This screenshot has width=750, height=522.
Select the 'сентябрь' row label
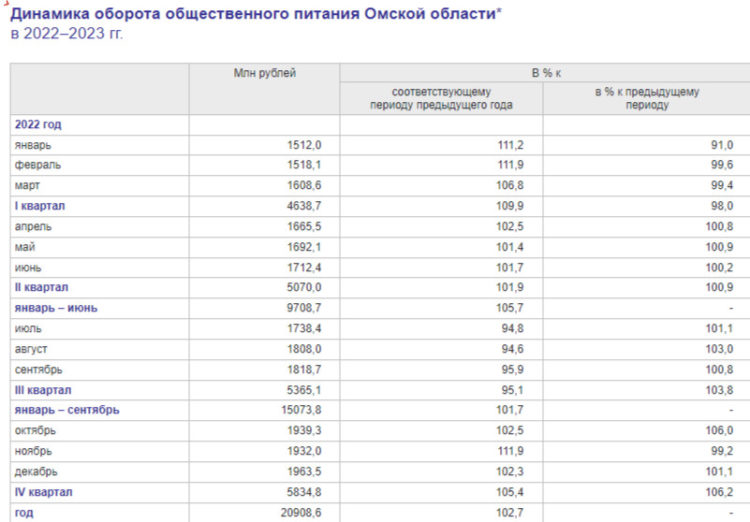point(38,370)
